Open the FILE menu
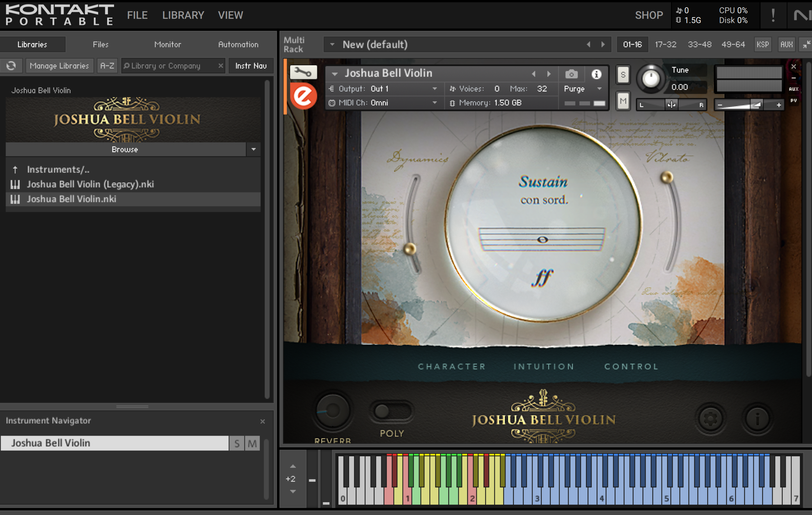Viewport: 812px width, 515px height. [x=137, y=15]
